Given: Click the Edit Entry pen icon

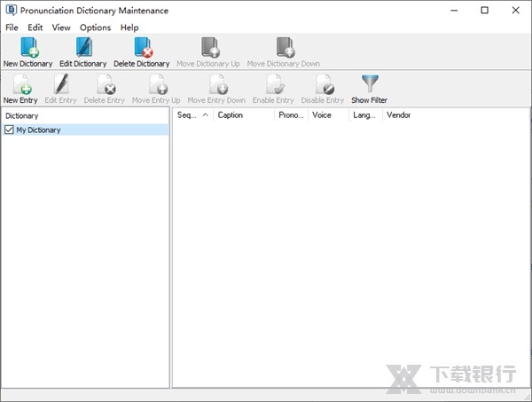Looking at the screenshot, I should [61, 84].
